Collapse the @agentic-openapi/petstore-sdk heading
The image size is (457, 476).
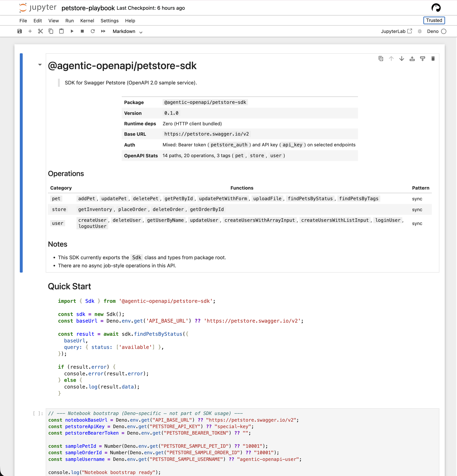point(40,65)
